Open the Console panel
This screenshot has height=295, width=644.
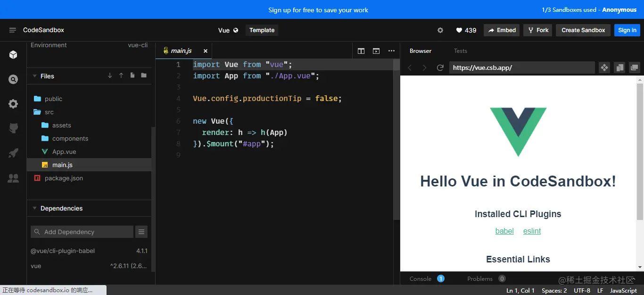(427, 279)
